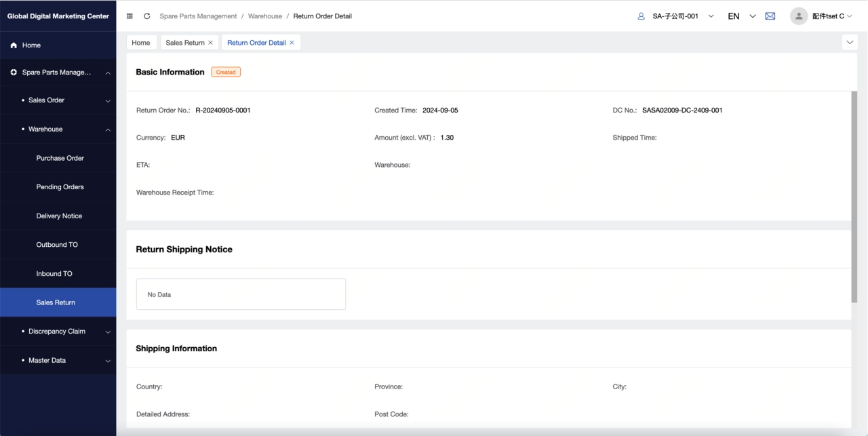Click the vertical page scrollbar
Screen dimensions: 868x436
click(x=854, y=197)
